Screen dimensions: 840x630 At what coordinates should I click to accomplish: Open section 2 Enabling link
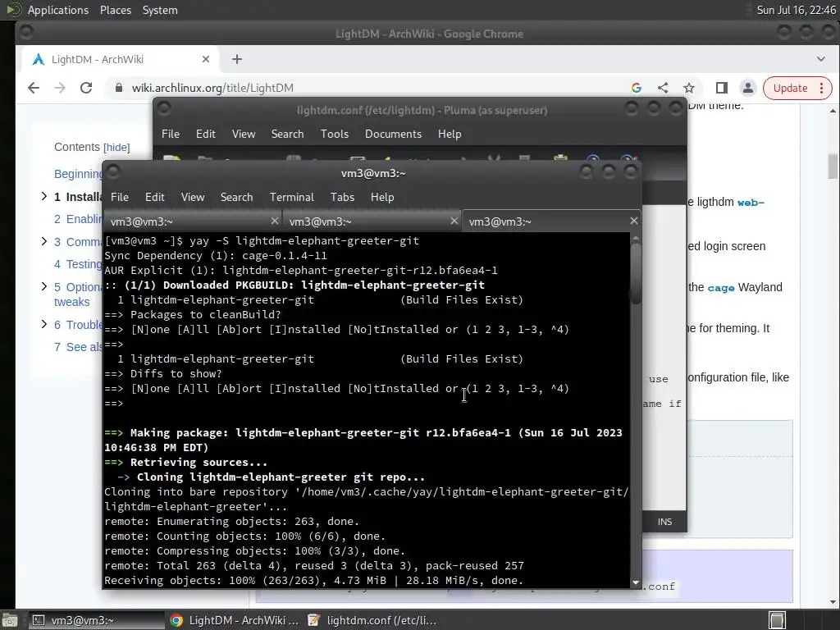(78, 219)
